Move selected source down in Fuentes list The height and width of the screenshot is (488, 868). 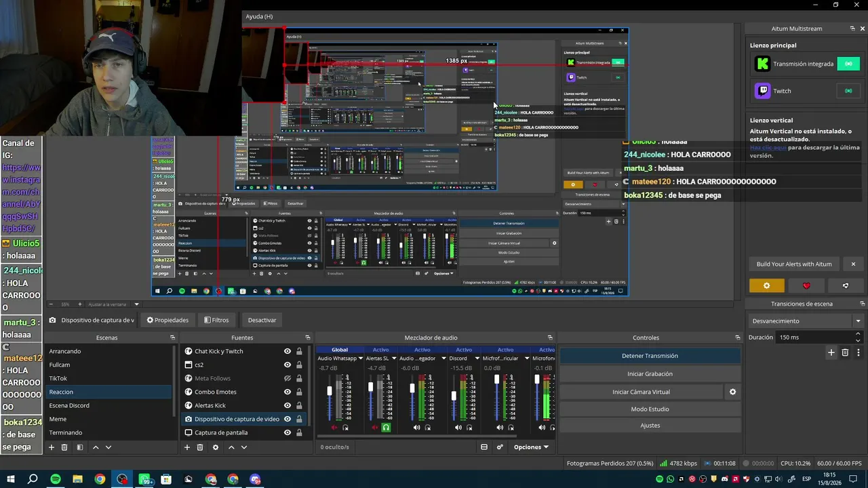244,447
